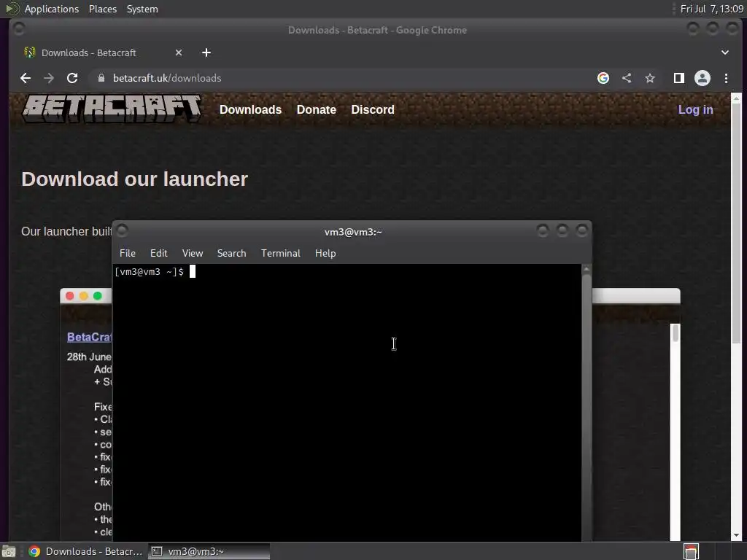The image size is (747, 560).
Task: Open Downloads link in Betacraft nav
Action: [251, 109]
